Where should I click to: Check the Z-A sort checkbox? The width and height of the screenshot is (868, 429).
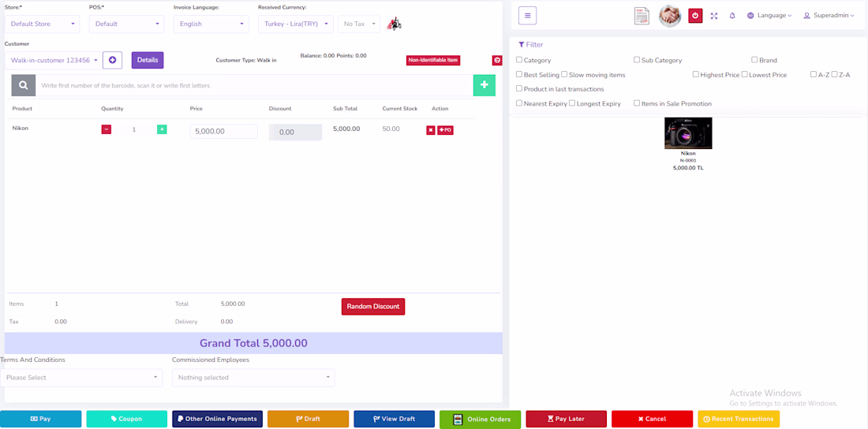pyautogui.click(x=834, y=74)
